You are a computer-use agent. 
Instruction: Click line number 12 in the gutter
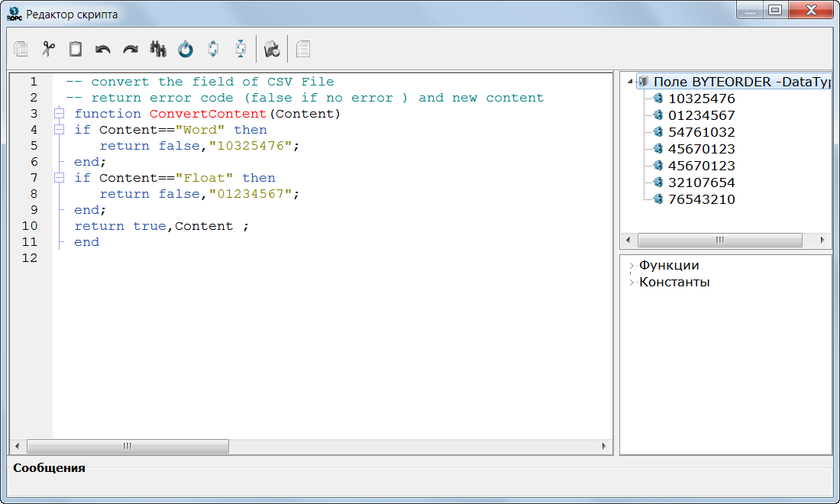(30, 257)
